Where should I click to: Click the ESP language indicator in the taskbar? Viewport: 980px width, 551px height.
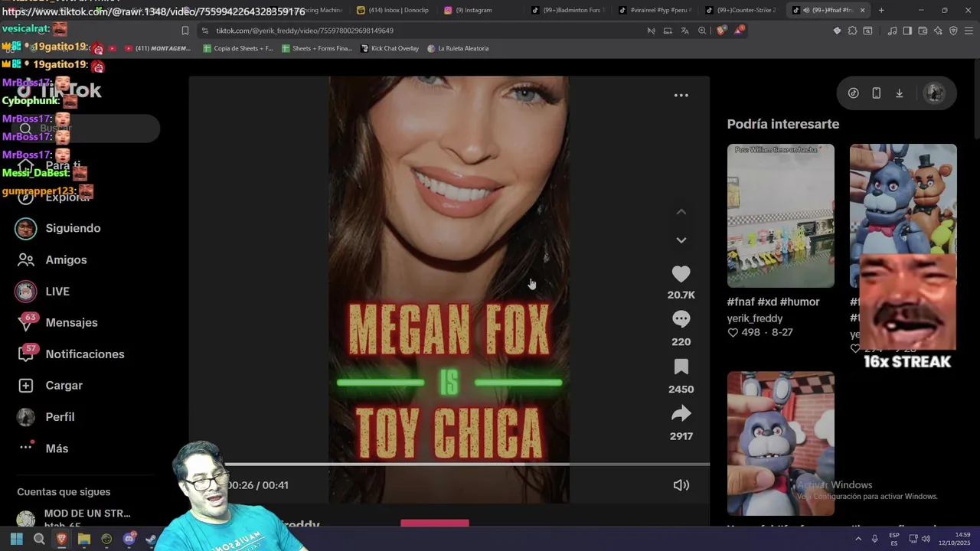[894, 539]
